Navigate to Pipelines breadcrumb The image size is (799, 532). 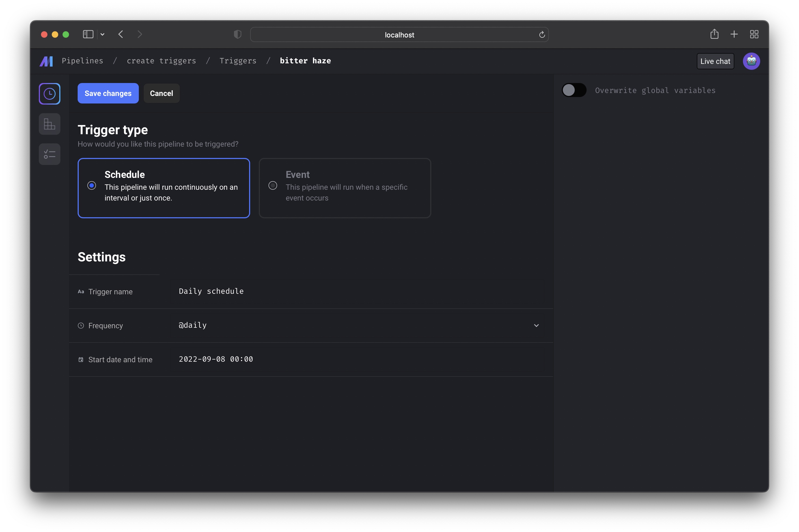coord(82,61)
